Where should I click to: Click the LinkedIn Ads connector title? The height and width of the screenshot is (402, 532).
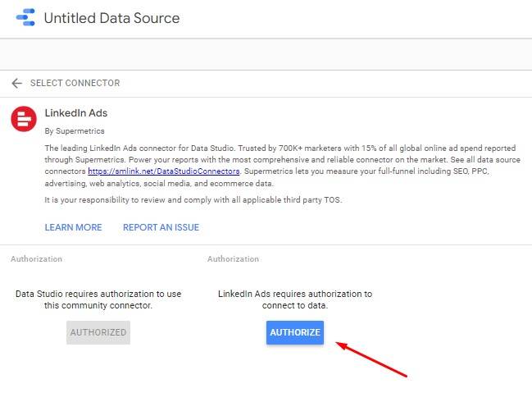point(76,112)
